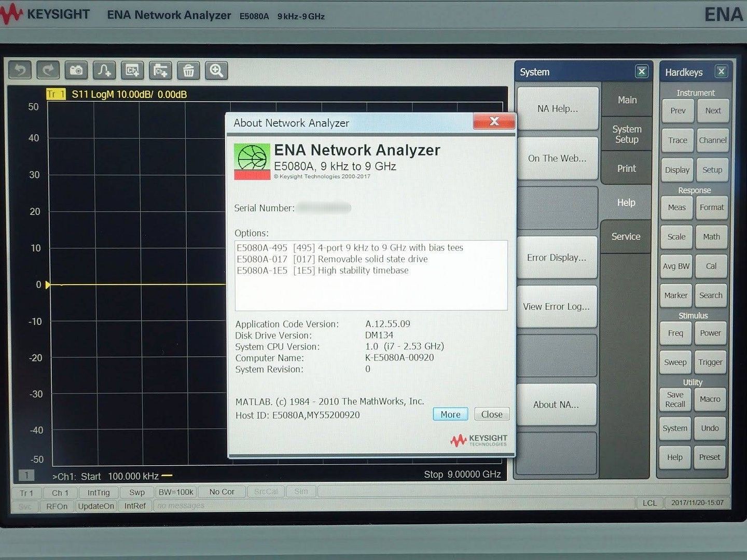This screenshot has width=747, height=560.
Task: Select the Scale hardkey
Action: pos(676,236)
